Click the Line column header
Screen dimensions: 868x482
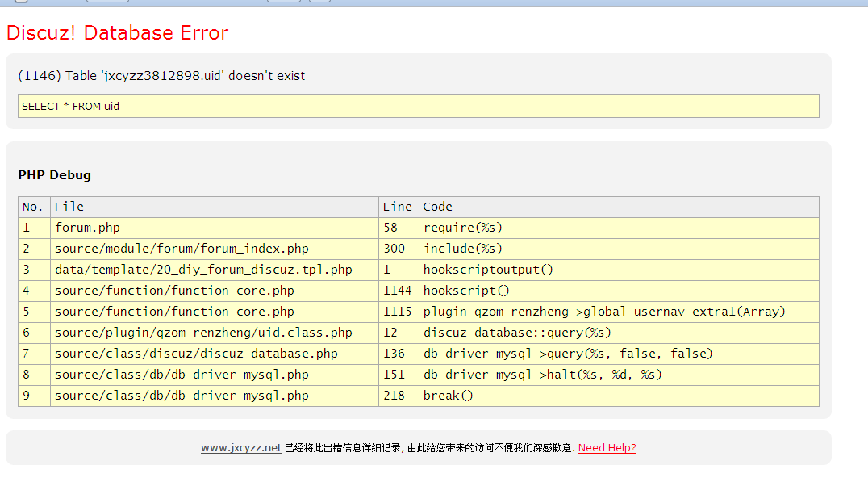click(x=399, y=207)
